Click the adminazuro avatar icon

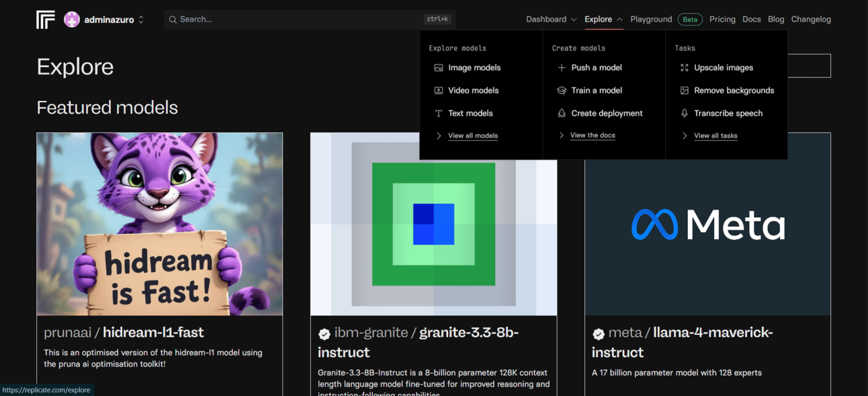coord(72,19)
